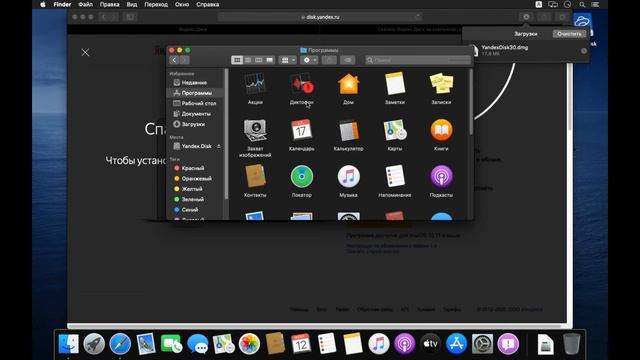The width and height of the screenshot is (640, 360).
Task: Open Photos from the Dock
Action: [x=249, y=344]
